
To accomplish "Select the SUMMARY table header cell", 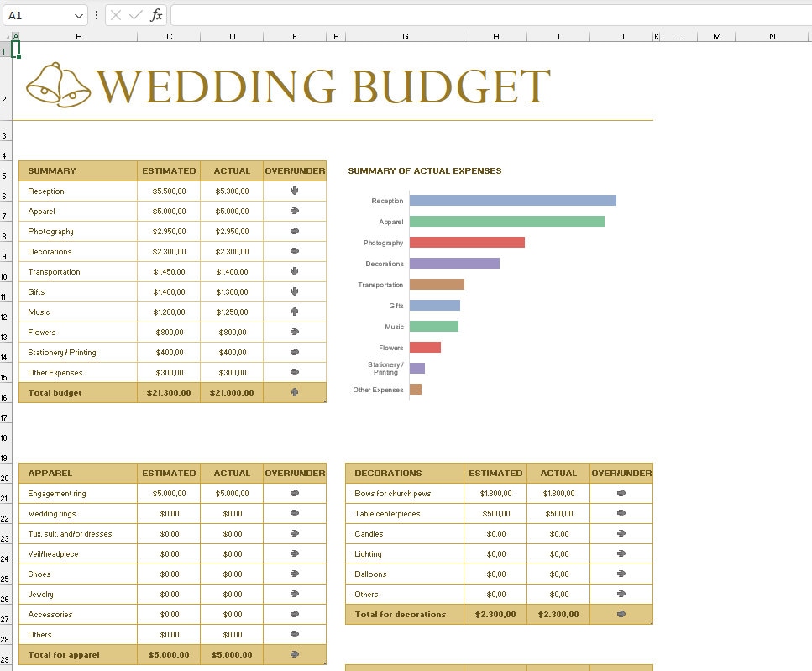I will coord(78,170).
